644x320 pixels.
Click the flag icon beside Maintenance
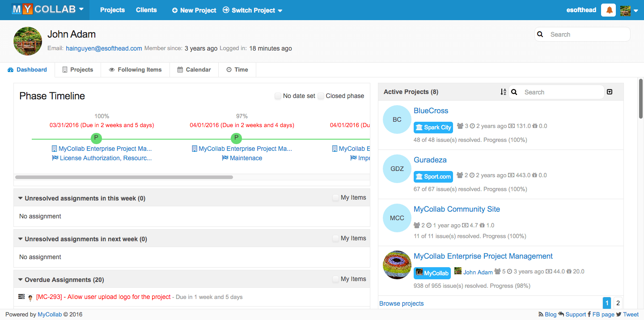click(225, 158)
